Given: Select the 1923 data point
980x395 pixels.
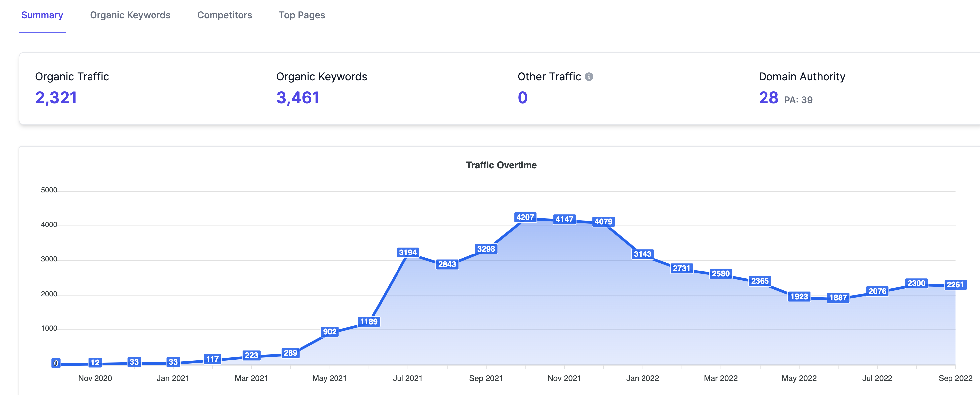Looking at the screenshot, I should pos(799,297).
